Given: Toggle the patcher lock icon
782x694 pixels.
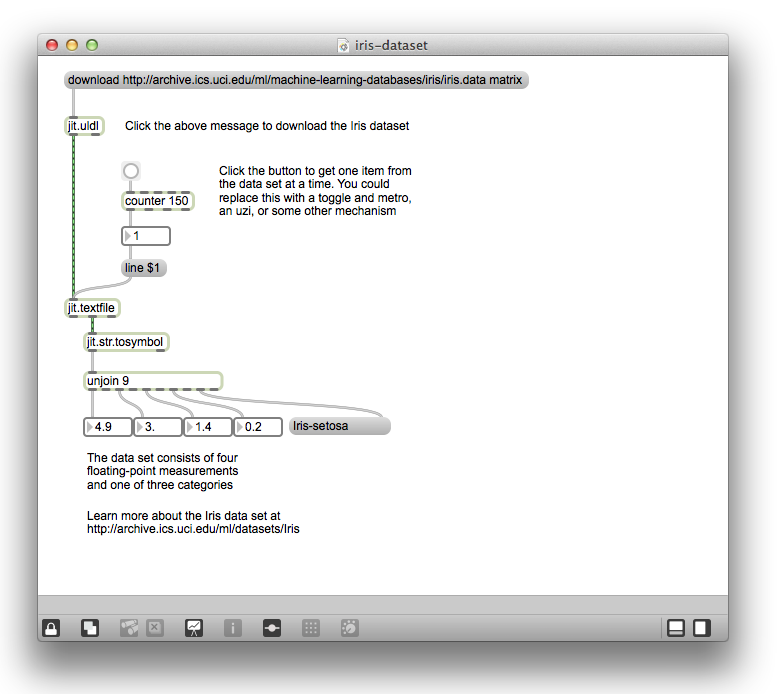Looking at the screenshot, I should (51, 628).
